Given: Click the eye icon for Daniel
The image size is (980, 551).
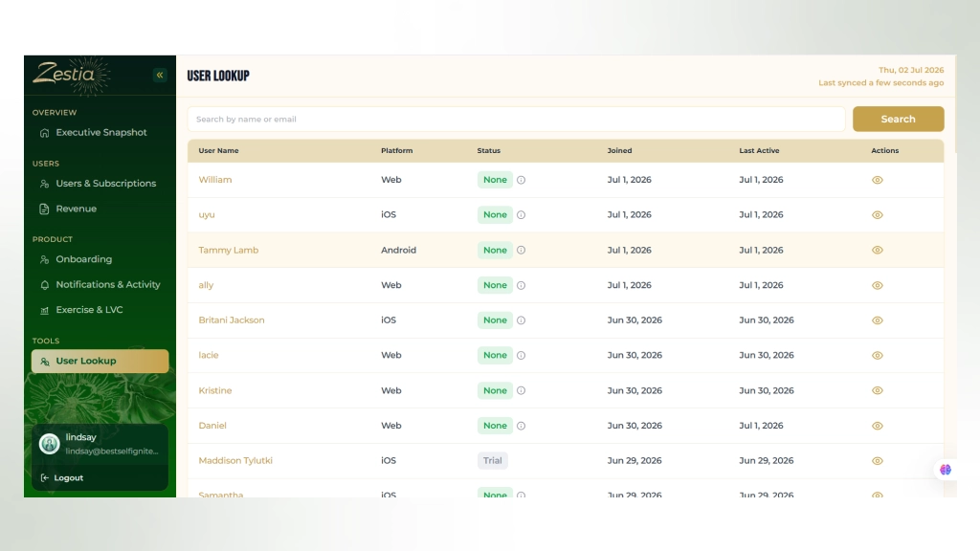Looking at the screenshot, I should coord(878,426).
